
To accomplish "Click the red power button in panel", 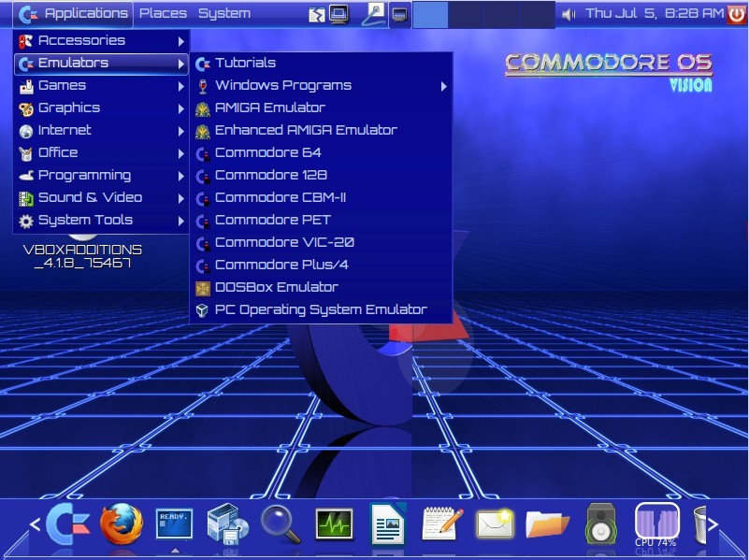I will click(x=736, y=14).
